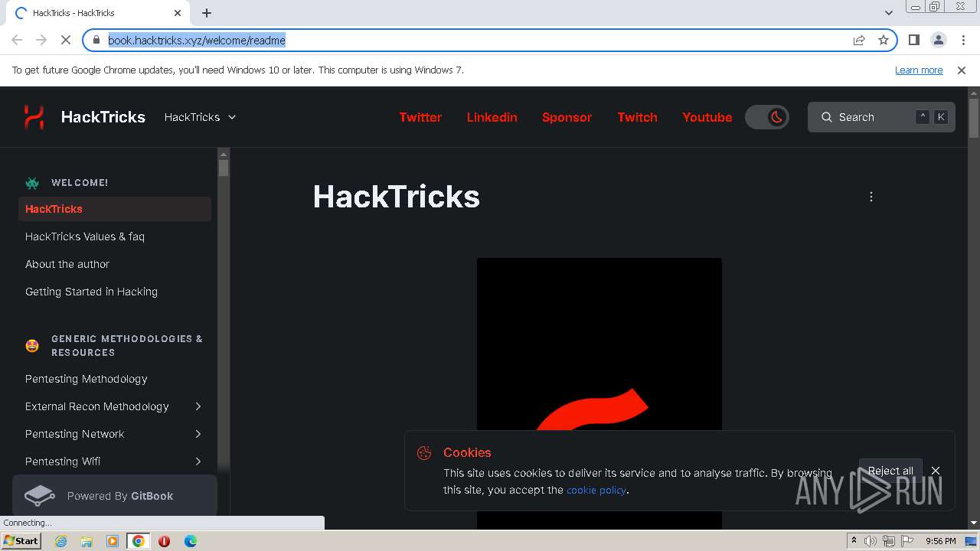Click the Chrome taskbar icon
Image resolution: width=980 pixels, height=551 pixels.
coord(139,541)
